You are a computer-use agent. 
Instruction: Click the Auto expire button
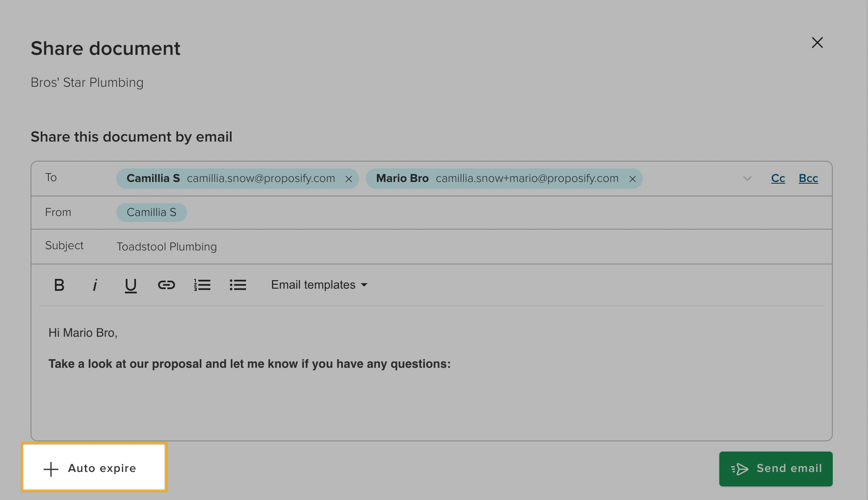94,468
